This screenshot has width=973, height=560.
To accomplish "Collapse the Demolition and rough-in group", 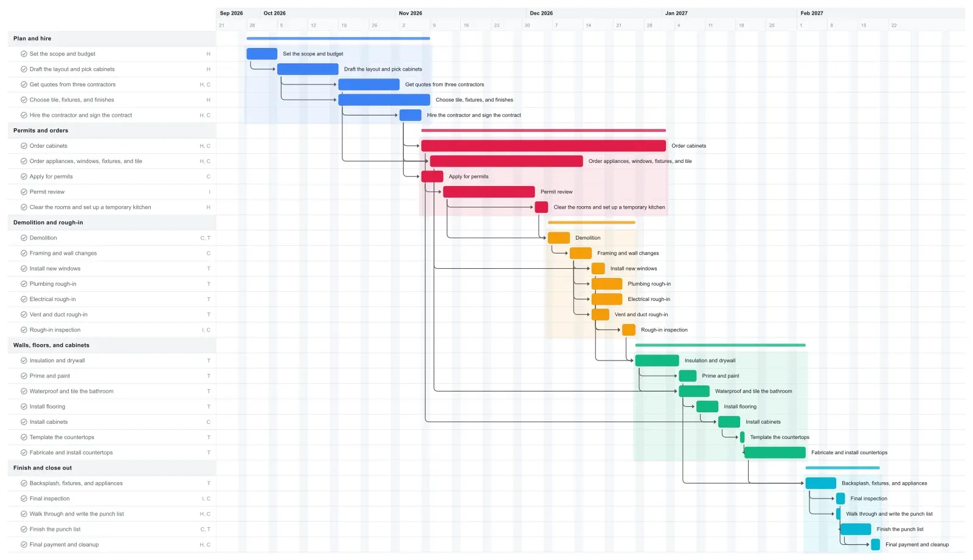I will pos(112,223).
